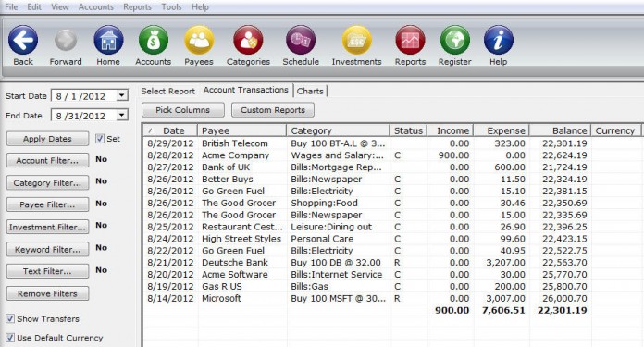Open the Schedule calendar icon
The image size is (644, 347).
(301, 40)
